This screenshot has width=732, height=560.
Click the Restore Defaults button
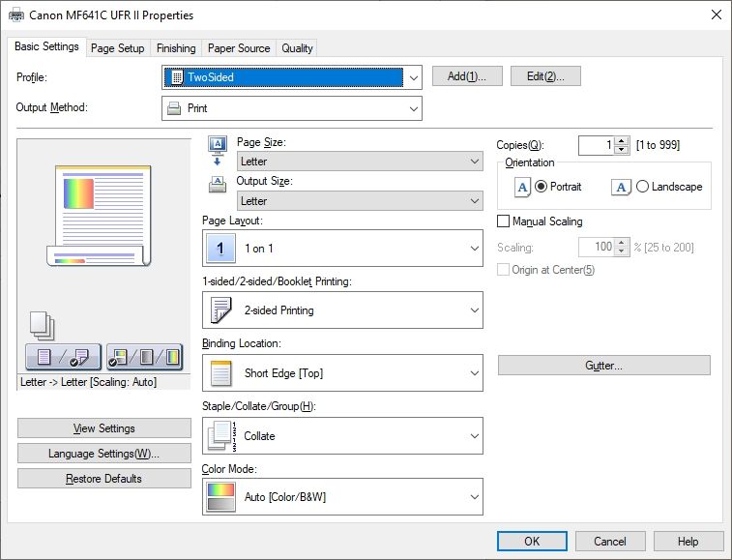pyautogui.click(x=104, y=479)
